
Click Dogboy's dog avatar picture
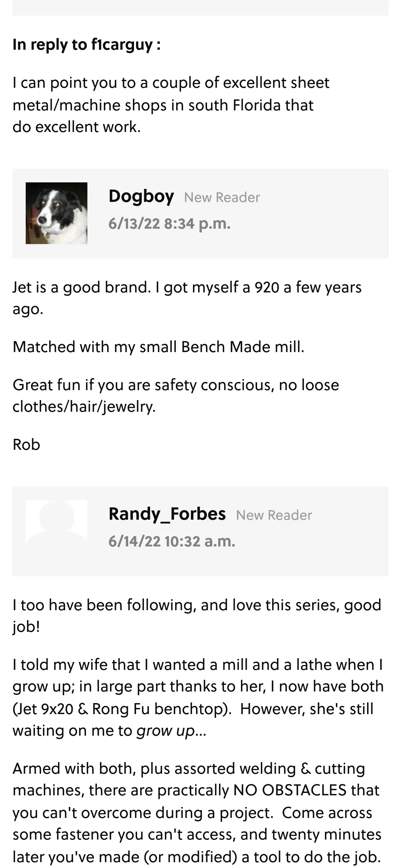tap(57, 213)
